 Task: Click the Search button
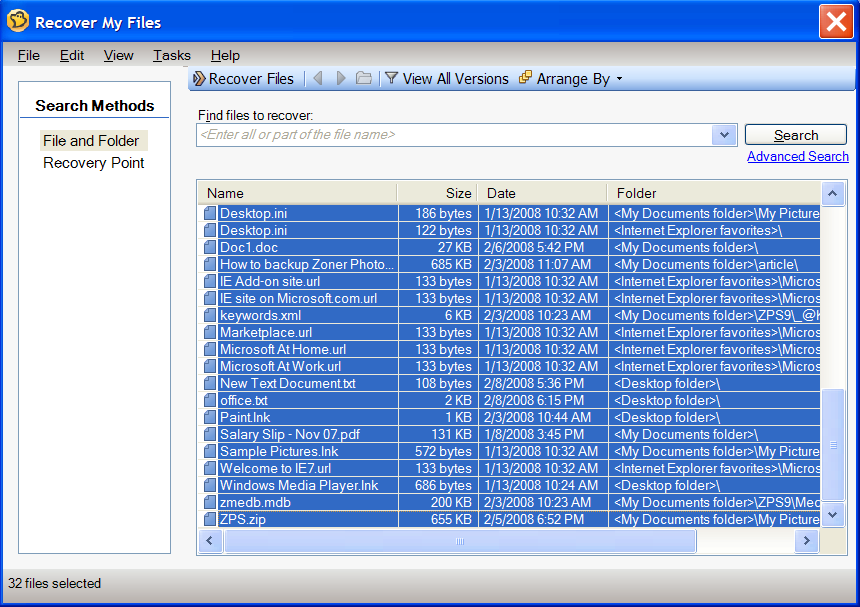point(795,135)
